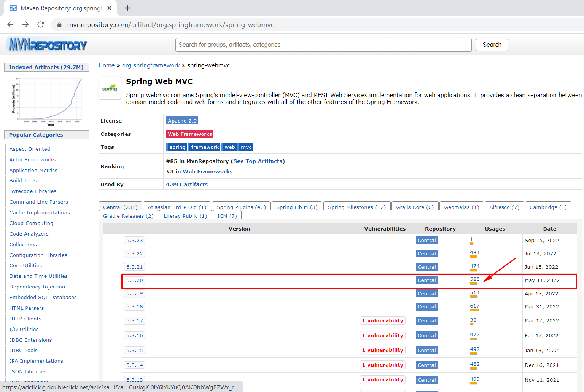Open Bytecode Libraries category

click(x=33, y=191)
